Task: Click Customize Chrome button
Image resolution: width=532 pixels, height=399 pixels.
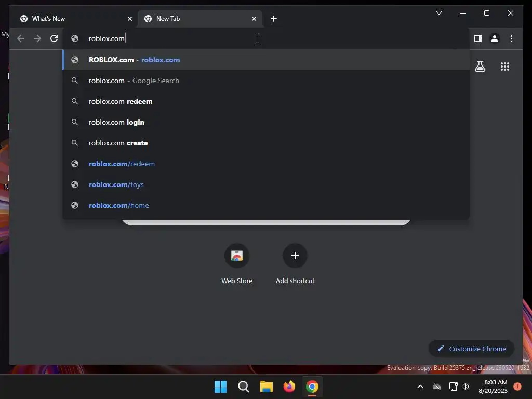Action: point(471,349)
